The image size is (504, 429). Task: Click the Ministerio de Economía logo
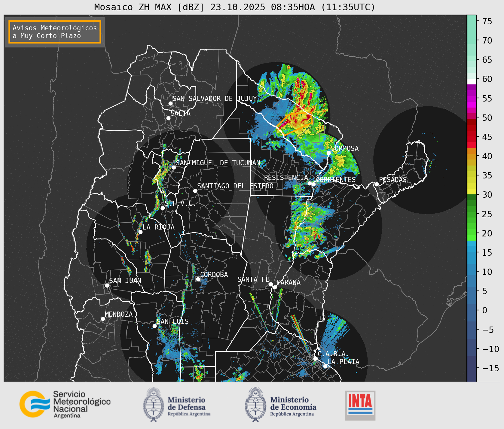tap(280, 404)
